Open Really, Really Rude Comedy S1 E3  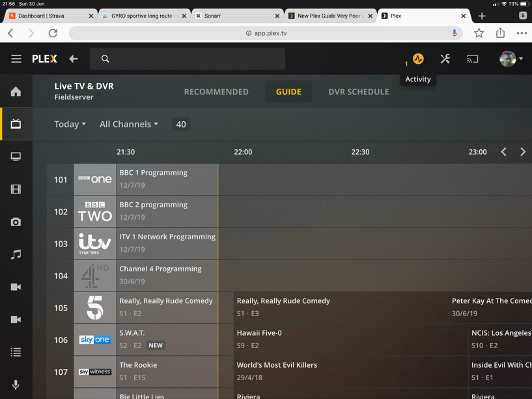[x=341, y=308]
